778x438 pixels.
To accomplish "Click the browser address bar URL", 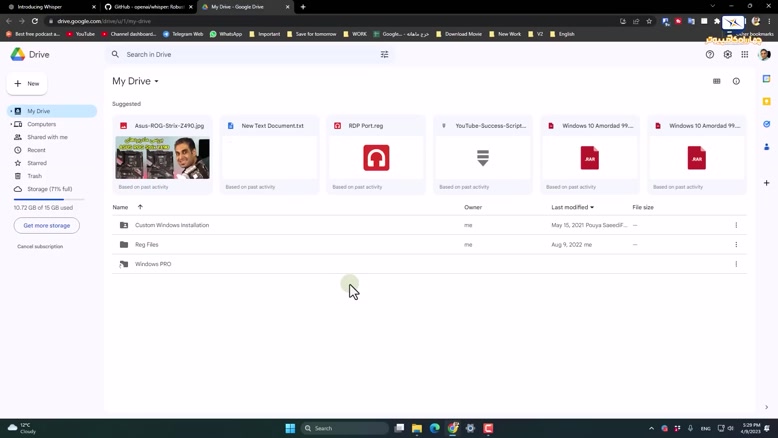I will point(104,21).
